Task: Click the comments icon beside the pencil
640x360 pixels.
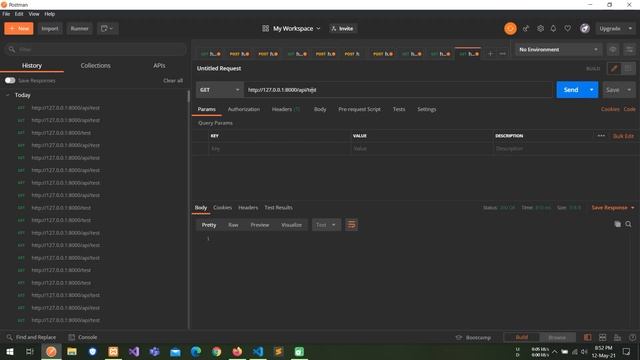Action: (x=628, y=69)
